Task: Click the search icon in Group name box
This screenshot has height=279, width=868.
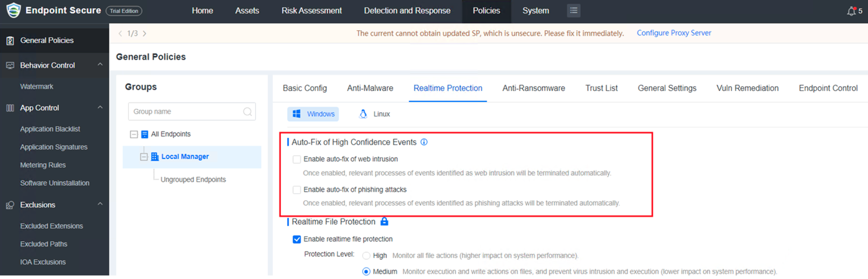Action: point(248,112)
